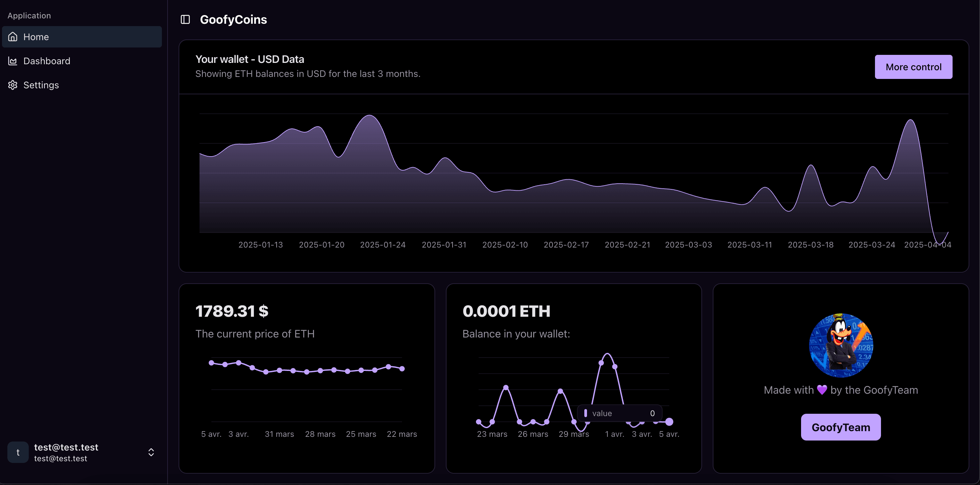The width and height of the screenshot is (980, 485).
Task: Go to the Dashboard page
Action: (x=46, y=61)
